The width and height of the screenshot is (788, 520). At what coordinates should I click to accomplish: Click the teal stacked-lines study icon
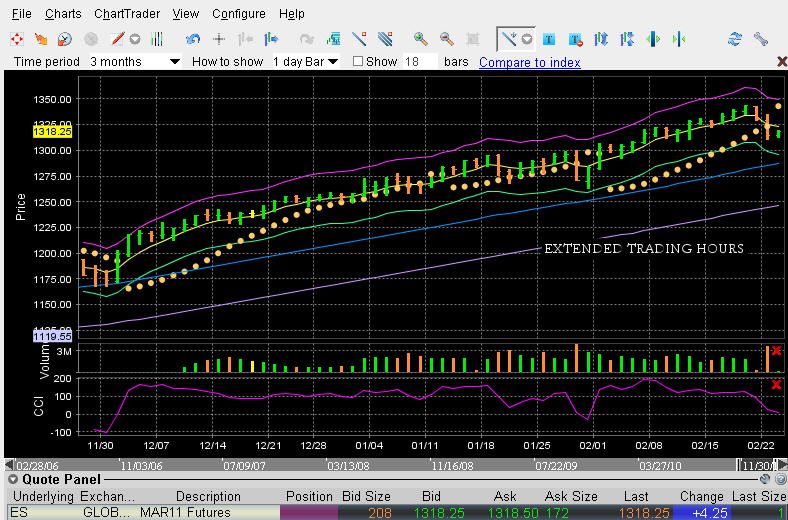[x=333, y=39]
